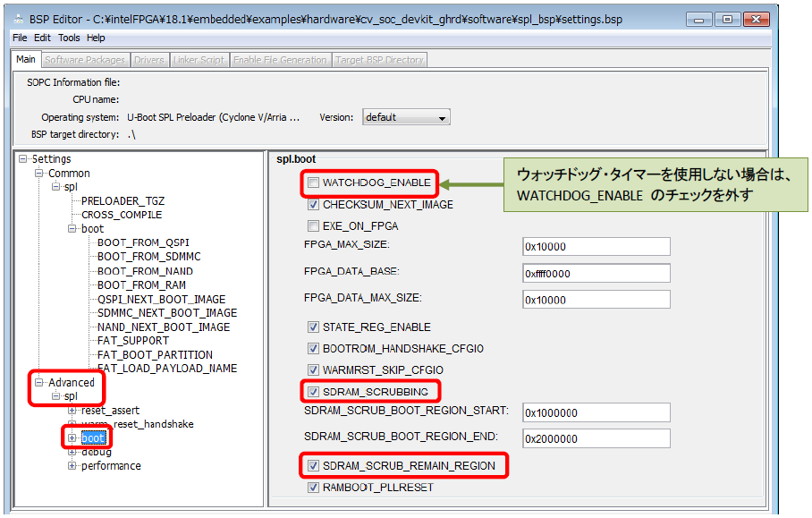812x518 pixels.
Task: Open the Version dropdown
Action: tap(406, 117)
